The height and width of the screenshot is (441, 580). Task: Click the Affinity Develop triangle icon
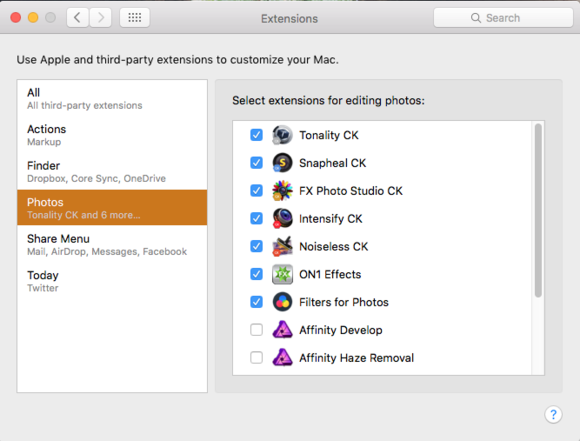[282, 330]
